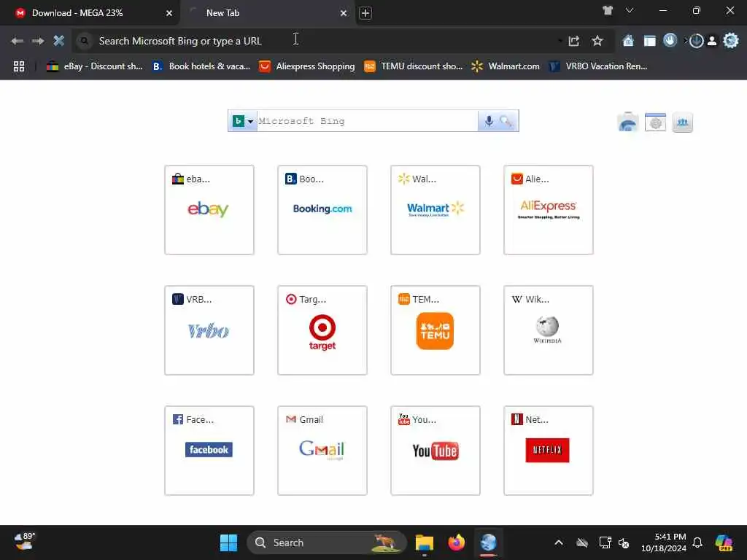Add a new tab with plus button
The image size is (747, 560).
click(x=365, y=13)
